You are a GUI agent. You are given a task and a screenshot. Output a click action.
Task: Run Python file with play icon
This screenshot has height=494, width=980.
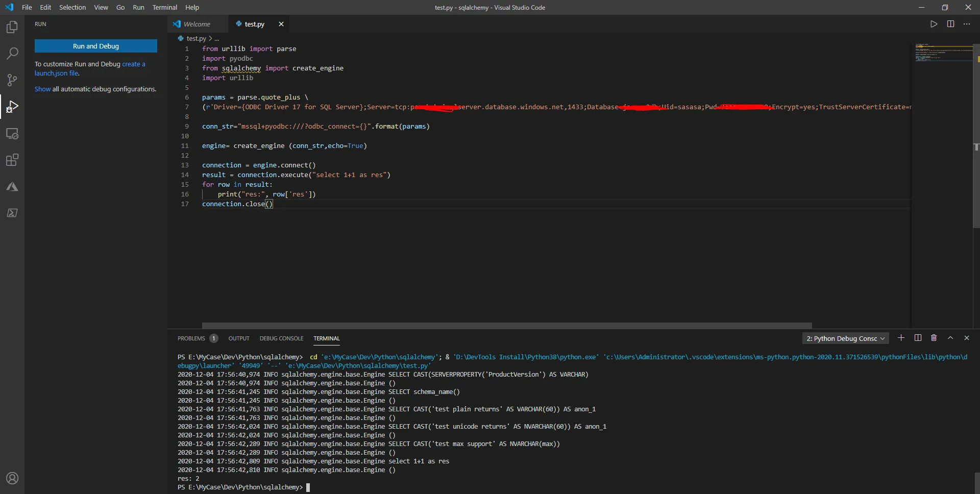934,24
